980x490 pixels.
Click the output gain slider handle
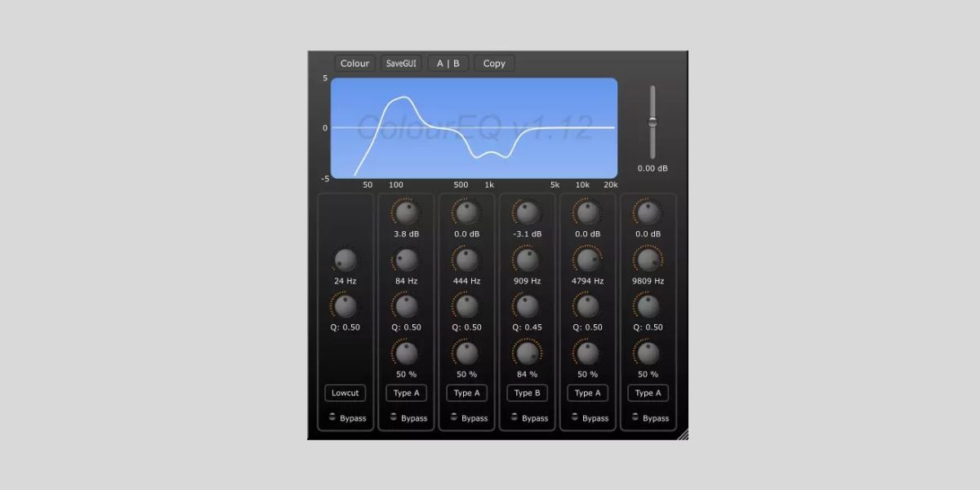[x=653, y=122]
